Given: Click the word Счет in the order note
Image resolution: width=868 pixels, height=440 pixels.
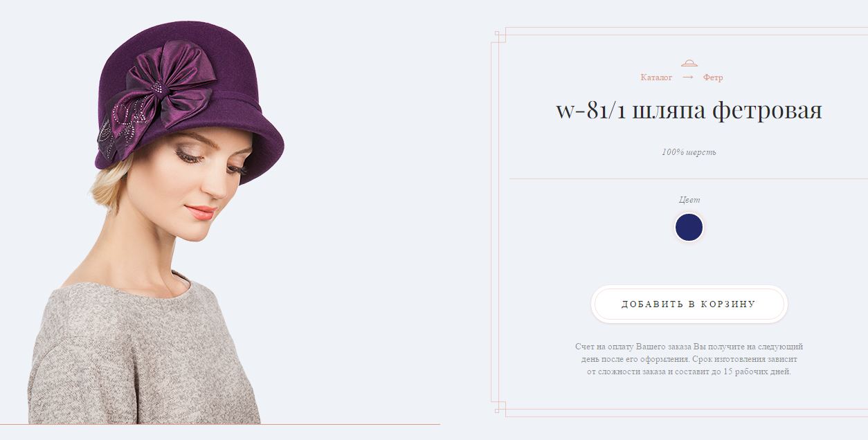Looking at the screenshot, I should tap(584, 347).
